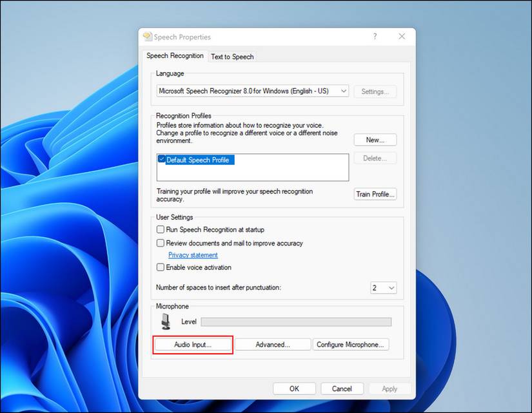Switch to the Text to Speech tab

click(x=232, y=57)
